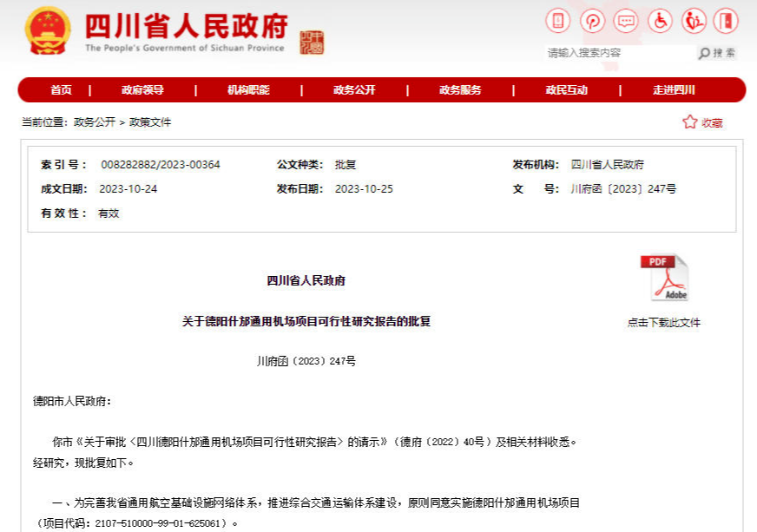Click the 收藏 favorite link
This screenshot has height=532, width=757.
pos(712,123)
